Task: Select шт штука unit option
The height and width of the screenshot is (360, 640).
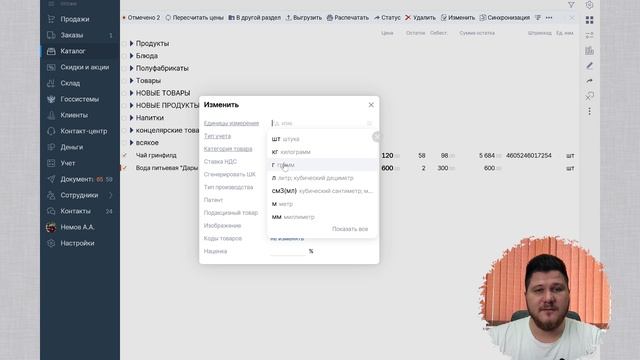Action: (x=322, y=139)
